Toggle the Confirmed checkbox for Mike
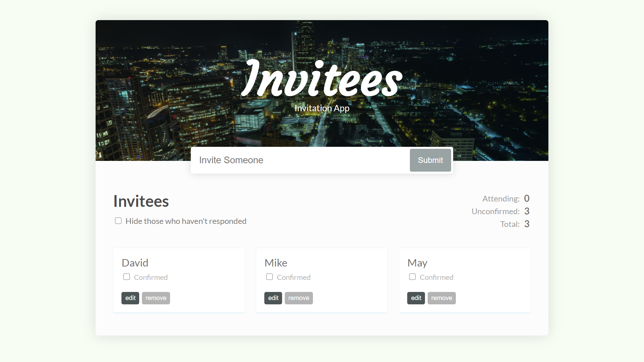Image resolution: width=644 pixels, height=362 pixels. [x=269, y=277]
